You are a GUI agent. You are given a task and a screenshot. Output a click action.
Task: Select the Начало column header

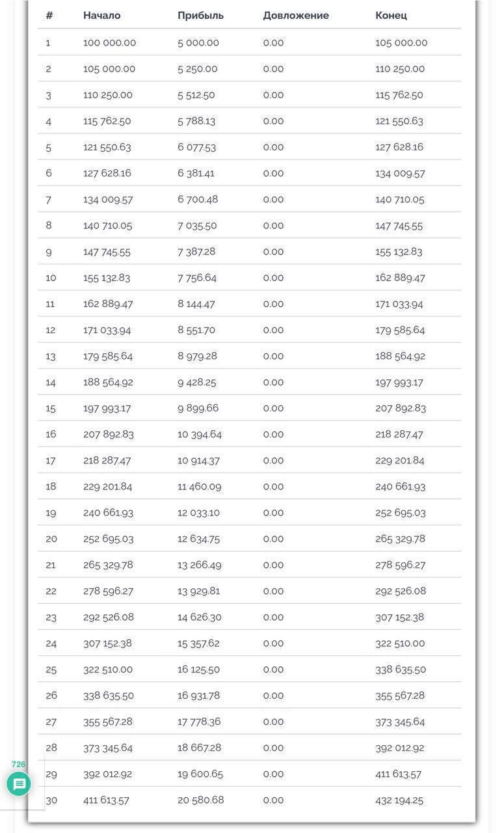[101, 15]
